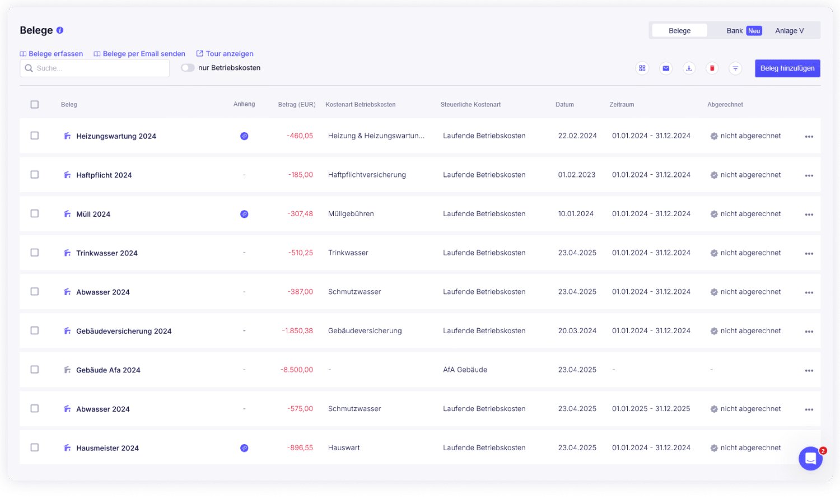Image resolution: width=840 pixels, height=504 pixels.
Task: Click date 20.03.2024 in Gebäudeversicherung row
Action: point(577,331)
